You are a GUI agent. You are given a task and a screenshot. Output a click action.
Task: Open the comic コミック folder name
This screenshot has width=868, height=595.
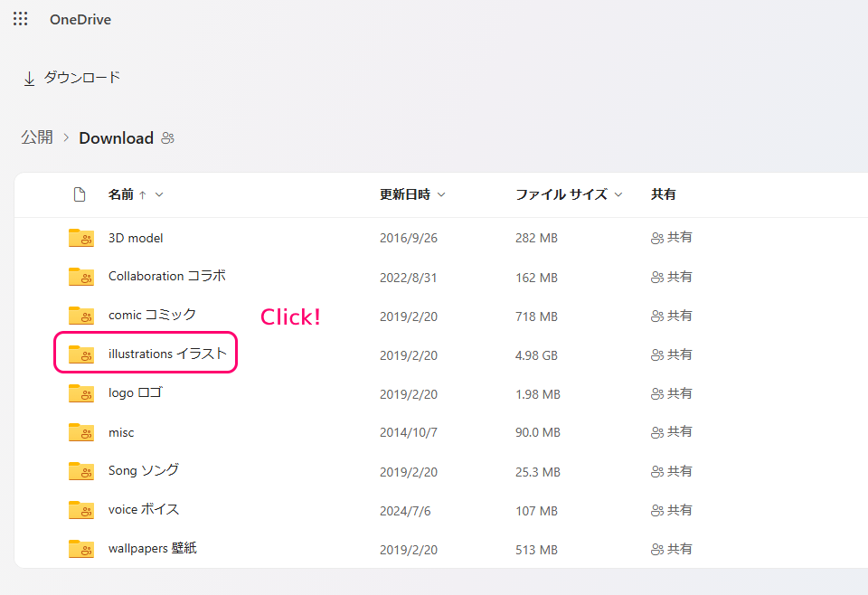pyautogui.click(x=152, y=315)
